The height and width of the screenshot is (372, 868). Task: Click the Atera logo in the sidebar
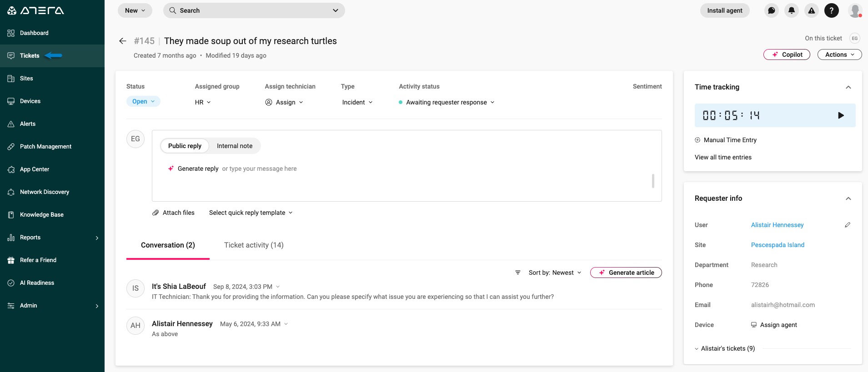[x=35, y=10]
